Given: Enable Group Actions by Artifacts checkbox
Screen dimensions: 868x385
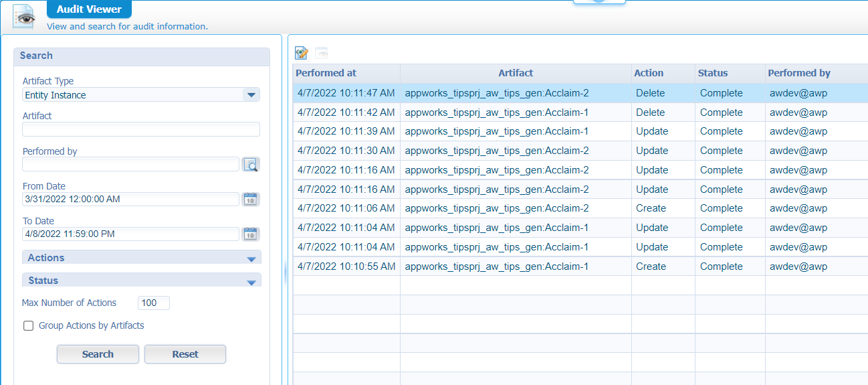Looking at the screenshot, I should [x=29, y=326].
